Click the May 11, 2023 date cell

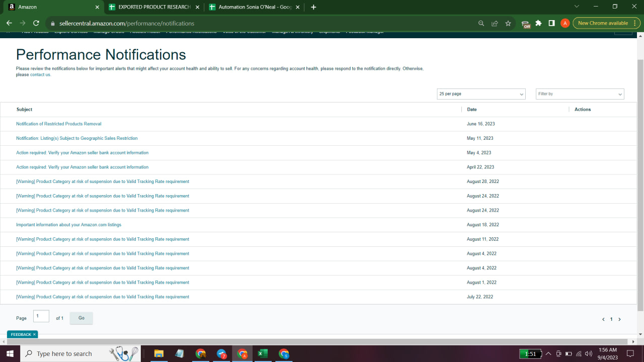click(480, 138)
